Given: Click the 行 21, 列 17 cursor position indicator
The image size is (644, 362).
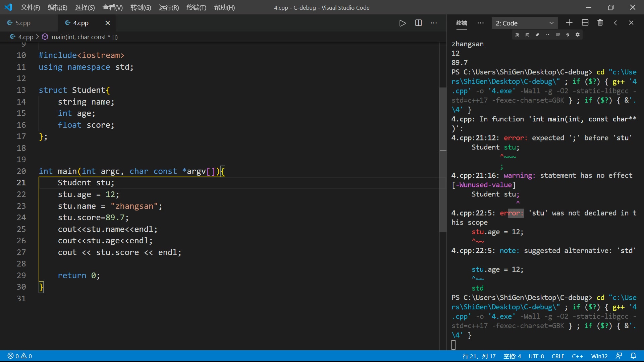Looking at the screenshot, I should click(x=479, y=356).
